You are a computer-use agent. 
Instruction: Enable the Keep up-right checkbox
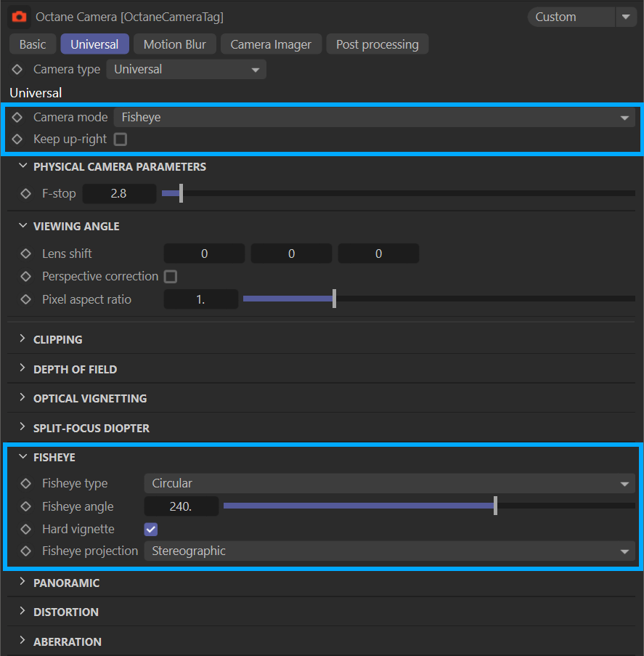pos(121,139)
